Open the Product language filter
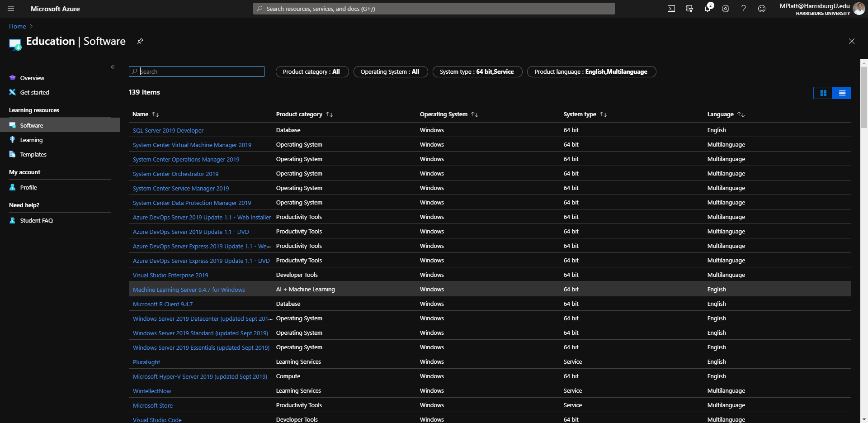Image resolution: width=868 pixels, height=423 pixels. [x=591, y=71]
